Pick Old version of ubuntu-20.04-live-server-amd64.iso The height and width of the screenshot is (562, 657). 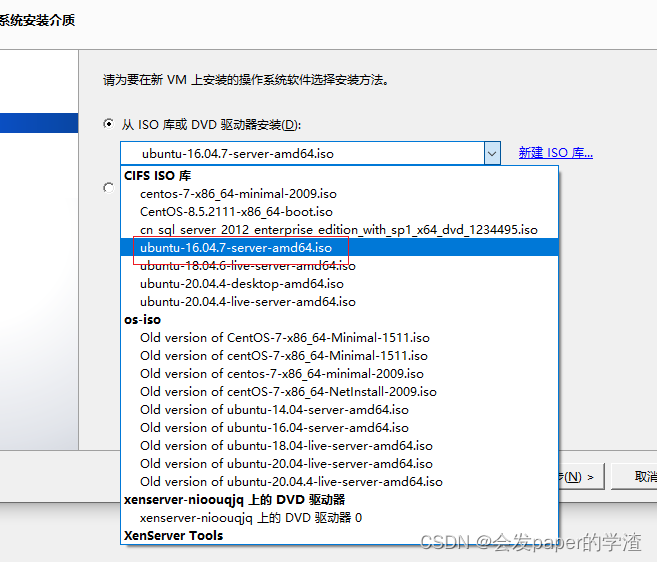339,464
